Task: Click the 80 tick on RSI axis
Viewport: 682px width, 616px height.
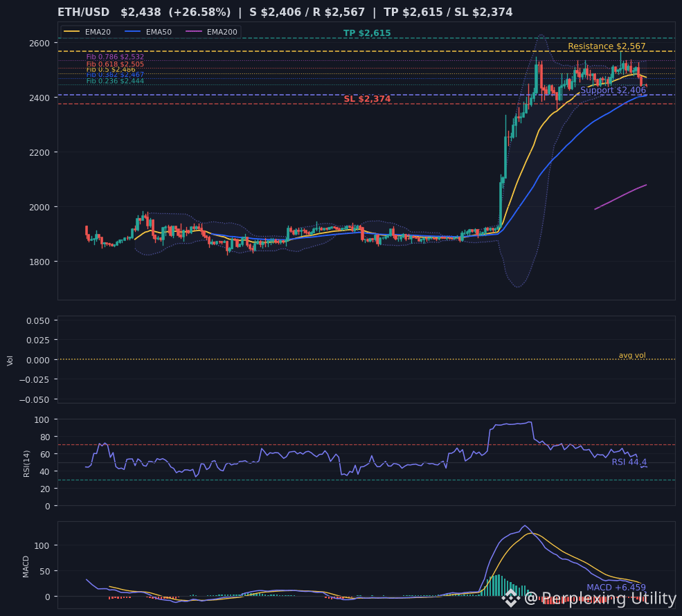Action: [45, 437]
